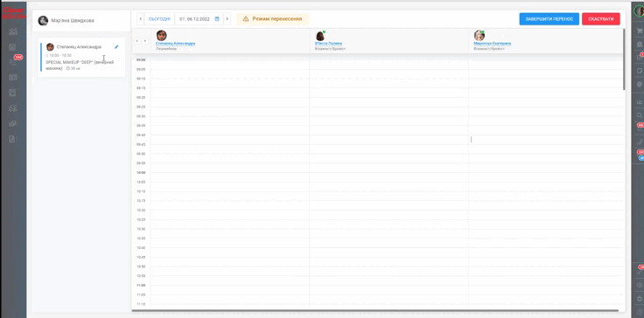This screenshot has height=318, width=644.
Task: Go to next day with right arrow
Action: (227, 19)
